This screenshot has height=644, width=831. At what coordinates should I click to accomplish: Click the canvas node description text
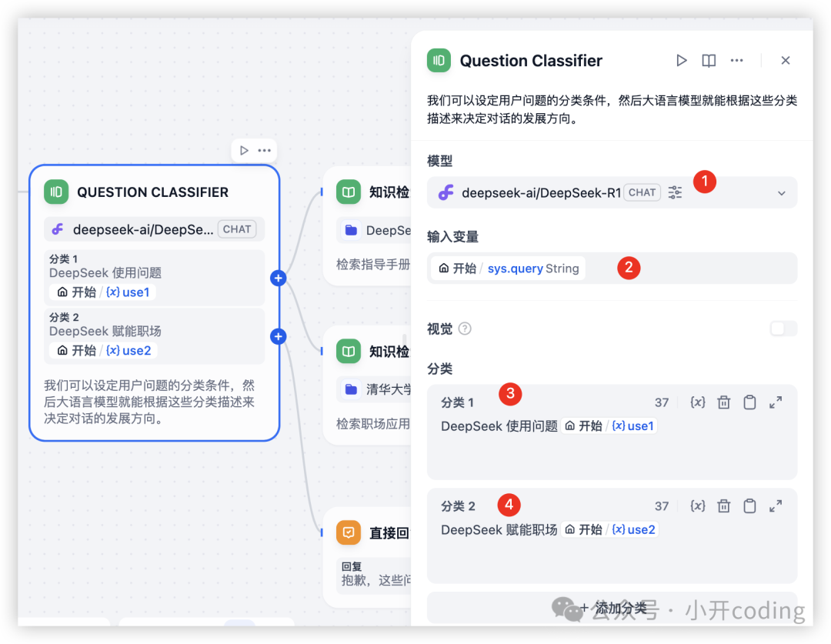click(149, 402)
